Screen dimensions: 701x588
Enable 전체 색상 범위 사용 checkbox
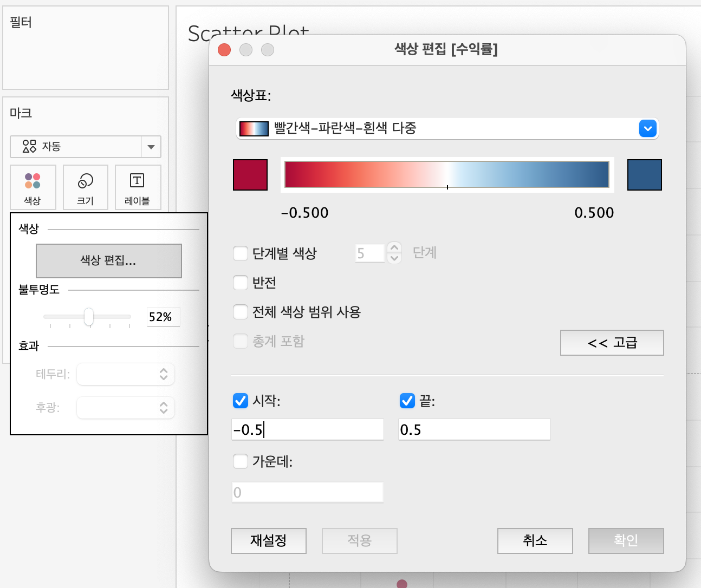241,312
